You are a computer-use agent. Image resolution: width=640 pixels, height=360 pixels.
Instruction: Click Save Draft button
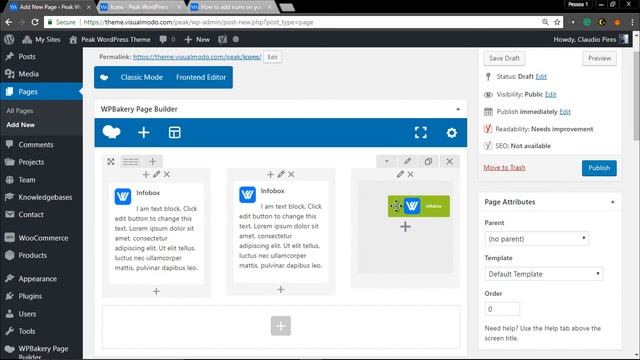click(x=504, y=58)
